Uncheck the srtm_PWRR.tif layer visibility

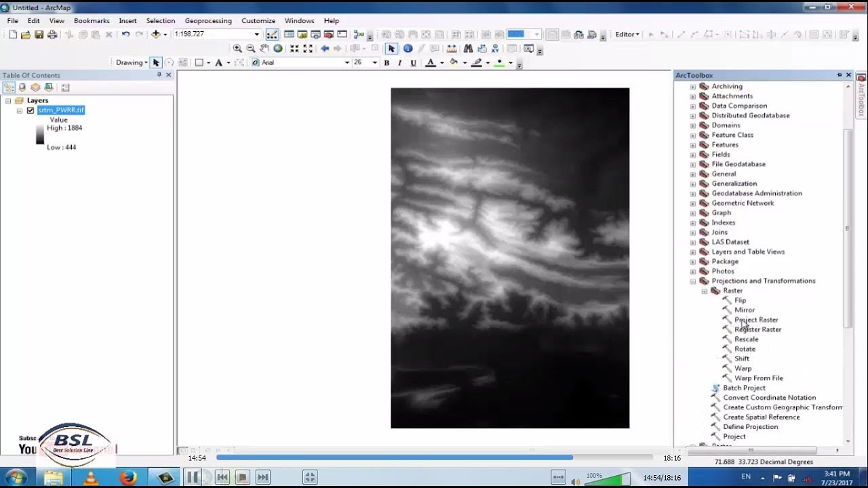pyautogui.click(x=31, y=110)
